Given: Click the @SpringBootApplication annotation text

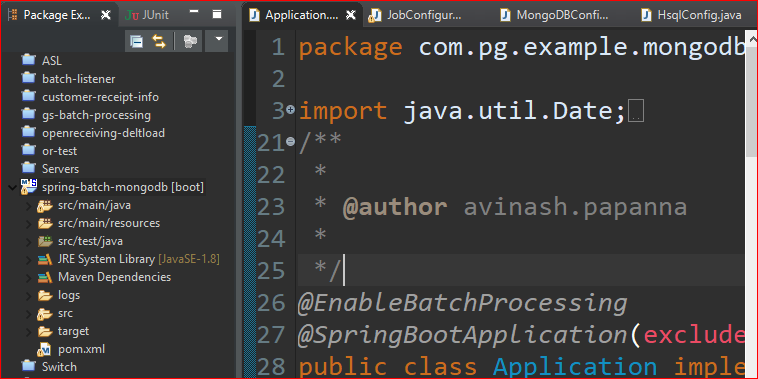Looking at the screenshot, I should click(464, 335).
